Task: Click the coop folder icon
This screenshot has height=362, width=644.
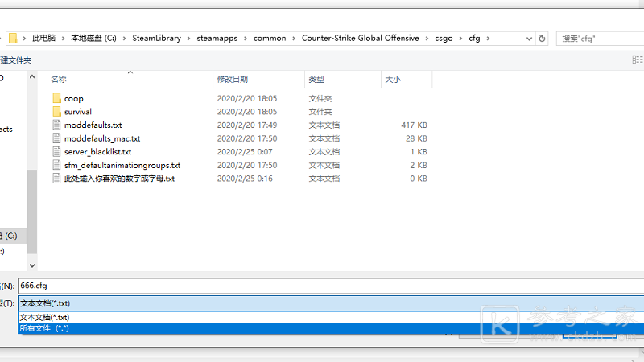Action: (56, 98)
